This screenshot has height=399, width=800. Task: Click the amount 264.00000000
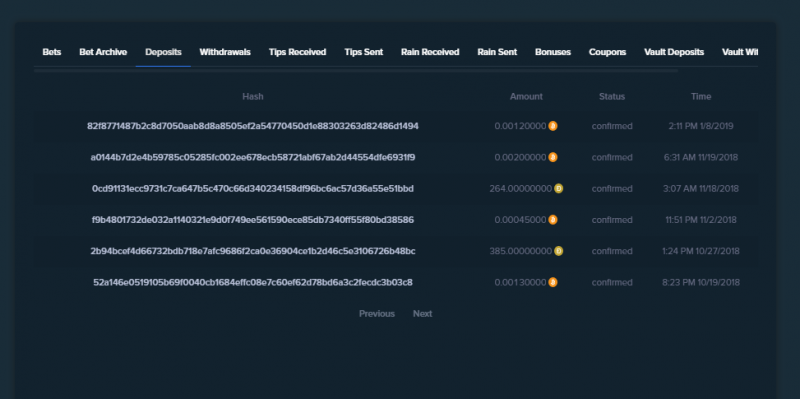520,189
